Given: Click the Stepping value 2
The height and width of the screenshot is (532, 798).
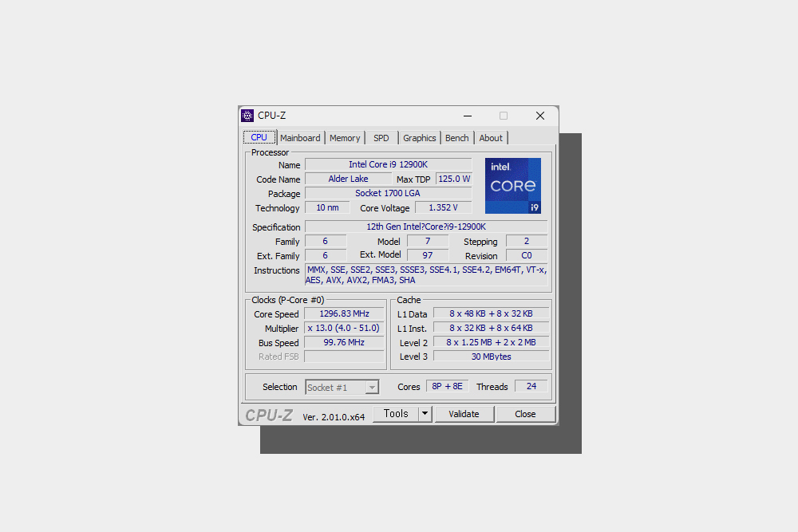Looking at the screenshot, I should (x=527, y=241).
